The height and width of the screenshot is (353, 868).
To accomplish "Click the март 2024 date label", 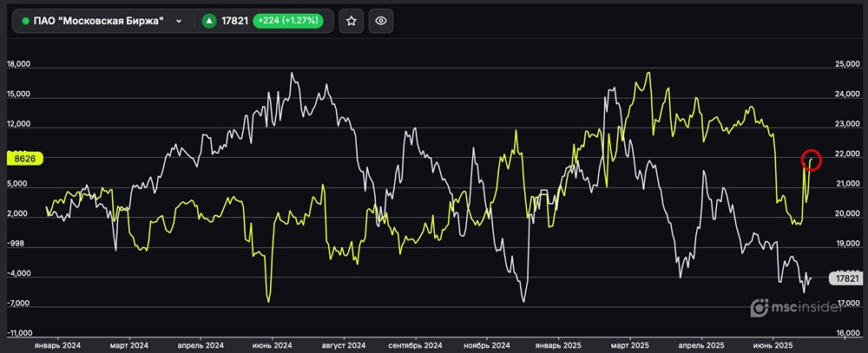I will coord(128,345).
